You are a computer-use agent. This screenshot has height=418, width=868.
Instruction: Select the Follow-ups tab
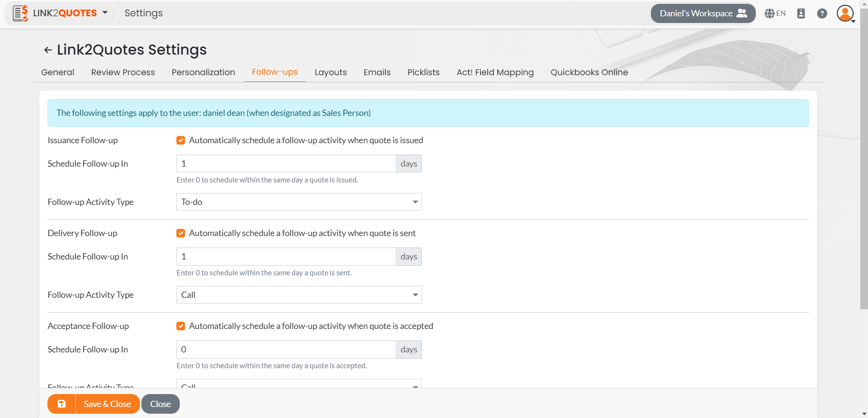point(275,72)
